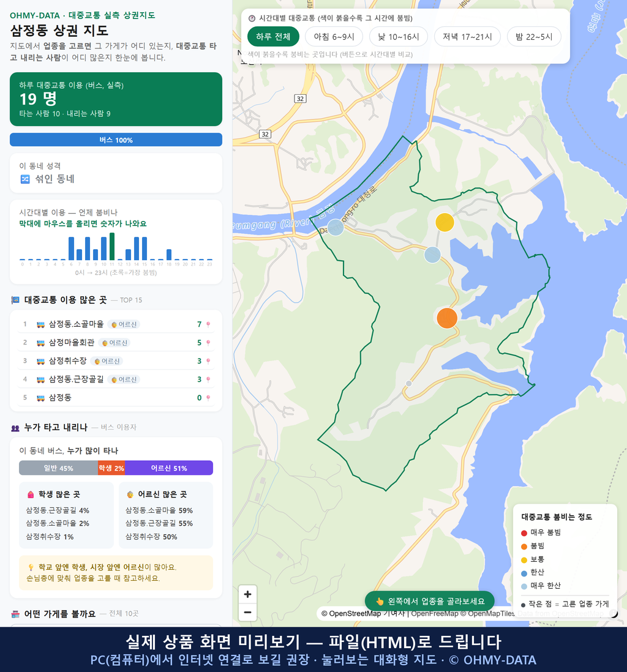Click 삼정동.소골마을 59% in elderly list
Image resolution: width=627 pixels, height=672 pixels.
point(159,510)
